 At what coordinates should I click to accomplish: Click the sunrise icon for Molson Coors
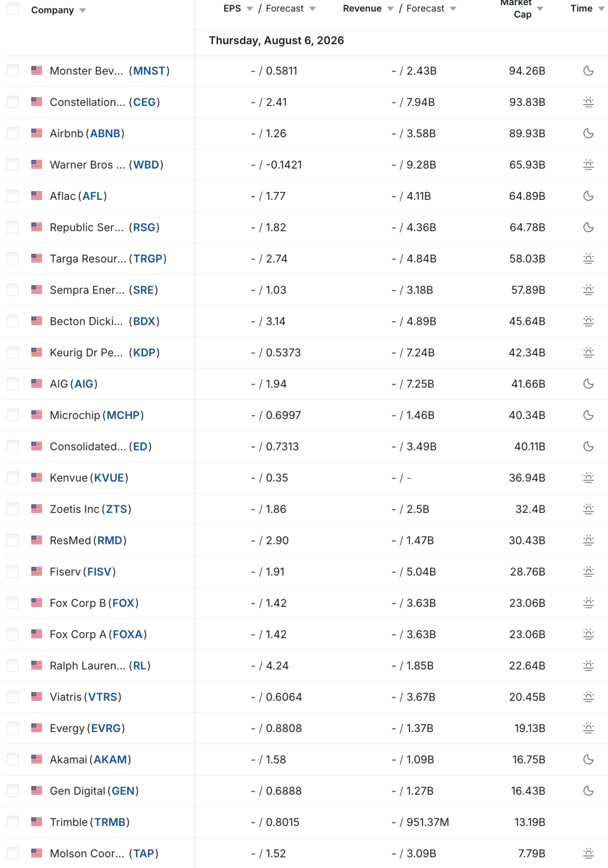point(588,854)
